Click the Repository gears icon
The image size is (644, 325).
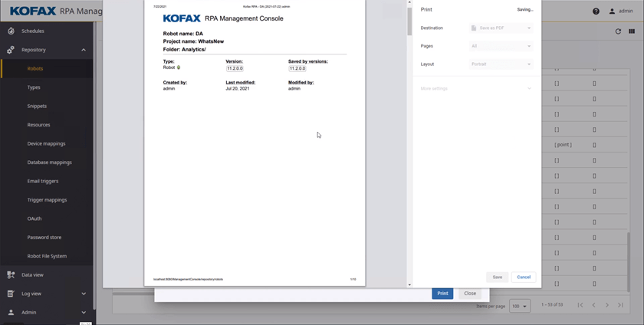pos(11,50)
